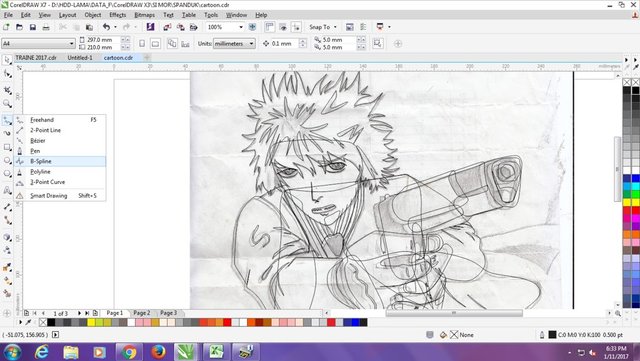The height and width of the screenshot is (361, 640).
Task: Toggle Show Grid button
Action: tap(283, 27)
